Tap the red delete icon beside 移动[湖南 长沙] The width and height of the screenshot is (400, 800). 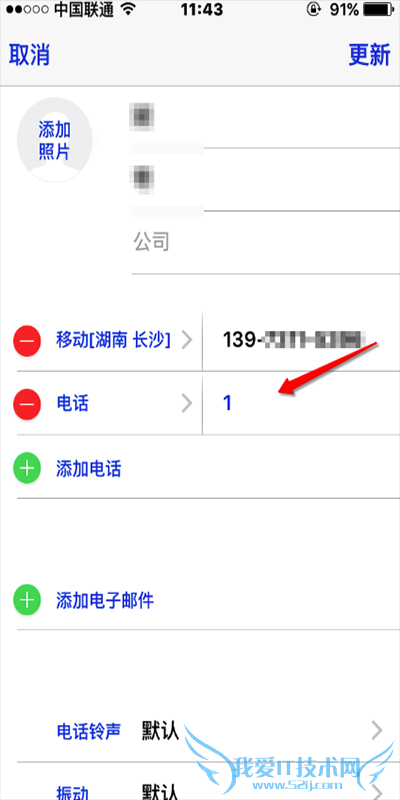(x=27, y=340)
